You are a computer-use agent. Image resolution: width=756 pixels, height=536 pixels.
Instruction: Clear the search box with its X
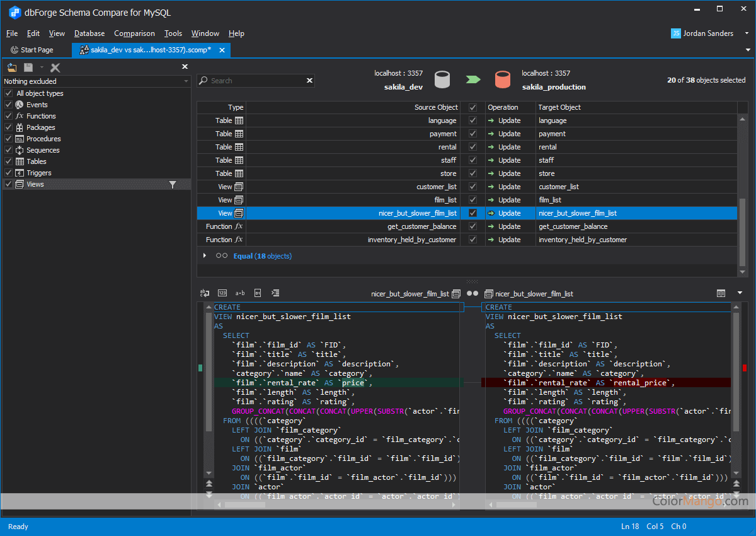coord(309,80)
